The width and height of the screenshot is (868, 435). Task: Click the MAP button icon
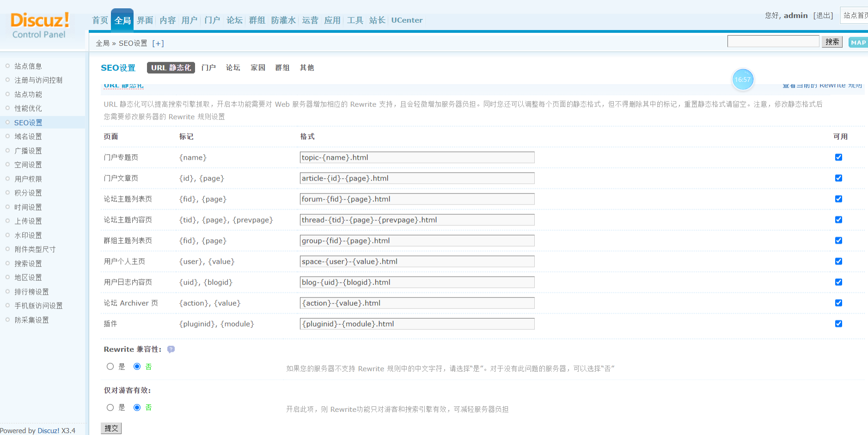click(x=858, y=42)
